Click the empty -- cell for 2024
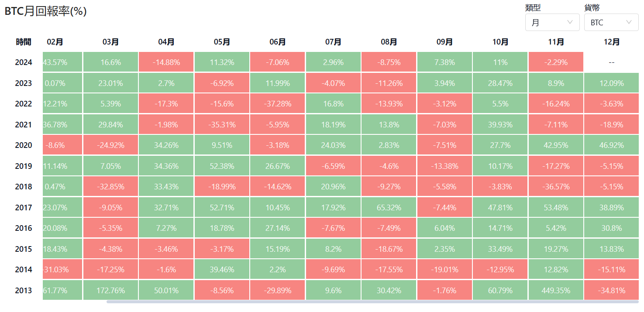 pyautogui.click(x=611, y=62)
